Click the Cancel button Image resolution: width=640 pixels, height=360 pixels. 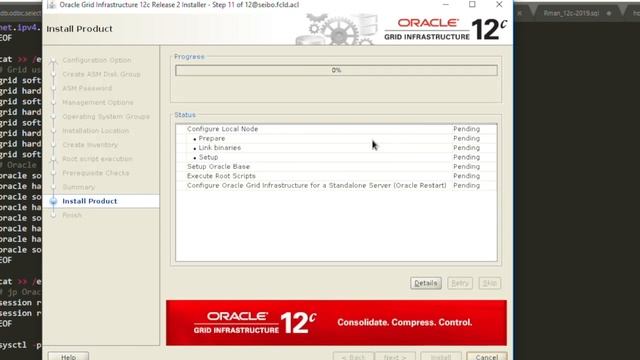(487, 356)
